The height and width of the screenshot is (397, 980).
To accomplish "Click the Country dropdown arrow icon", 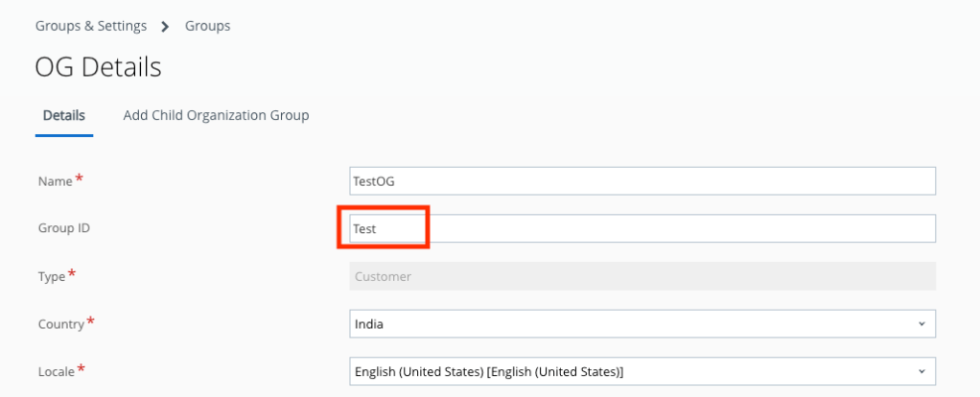I will (x=922, y=324).
